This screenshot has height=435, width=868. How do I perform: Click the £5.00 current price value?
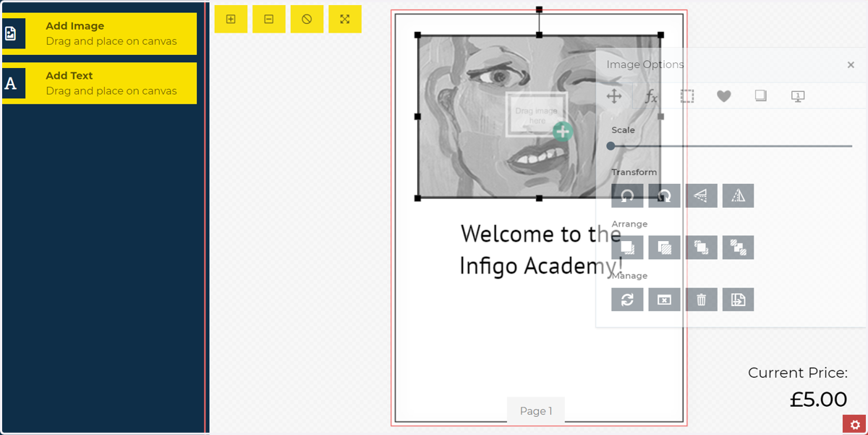(x=818, y=400)
